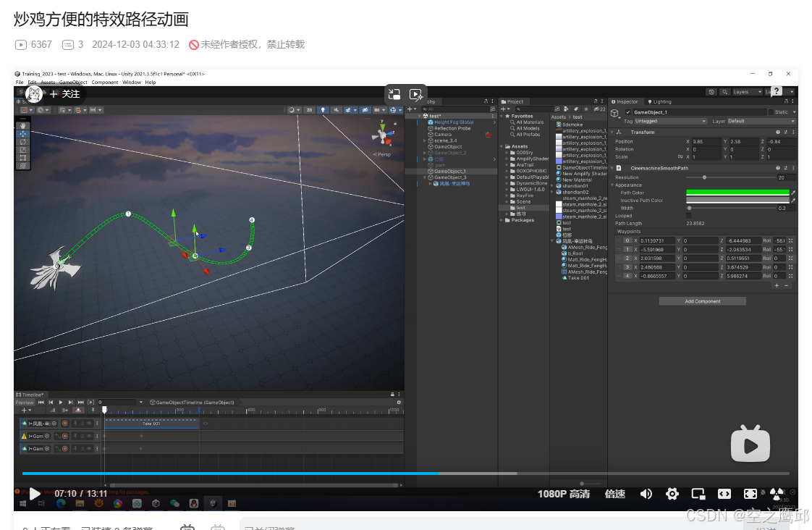Click the Edge browser taskbar icon
812x530 pixels.
point(61,504)
